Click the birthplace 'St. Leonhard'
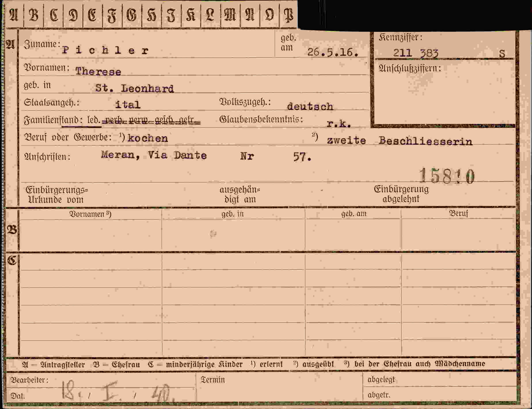 point(135,88)
